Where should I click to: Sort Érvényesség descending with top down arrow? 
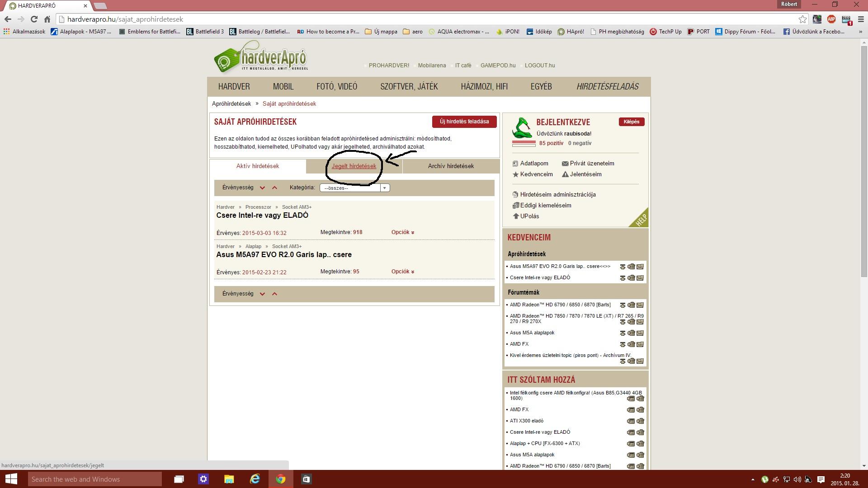coord(262,188)
